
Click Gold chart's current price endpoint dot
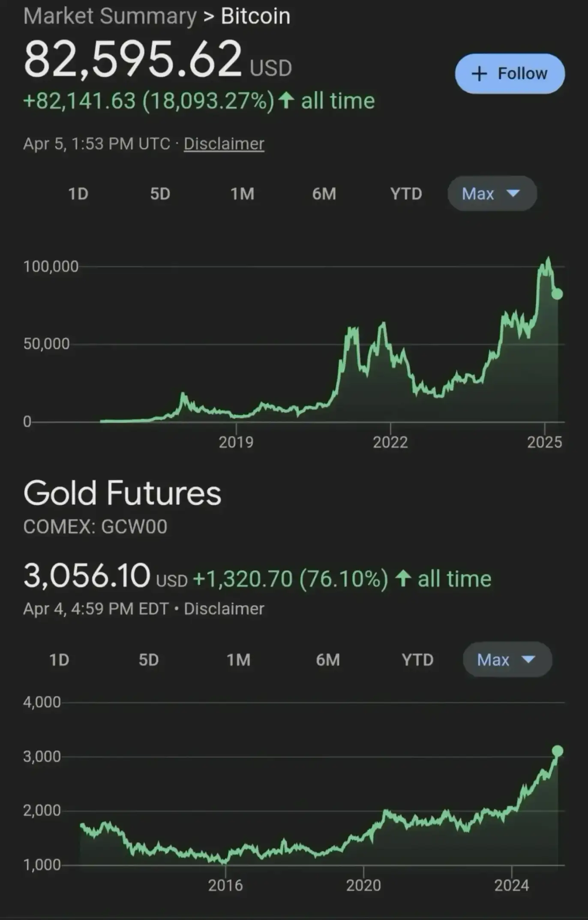[x=557, y=751]
